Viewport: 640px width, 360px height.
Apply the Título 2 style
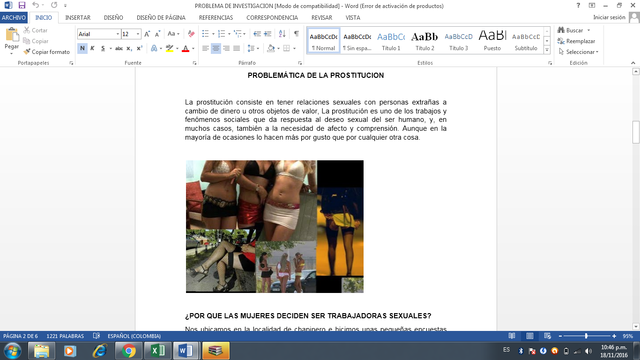click(x=425, y=40)
